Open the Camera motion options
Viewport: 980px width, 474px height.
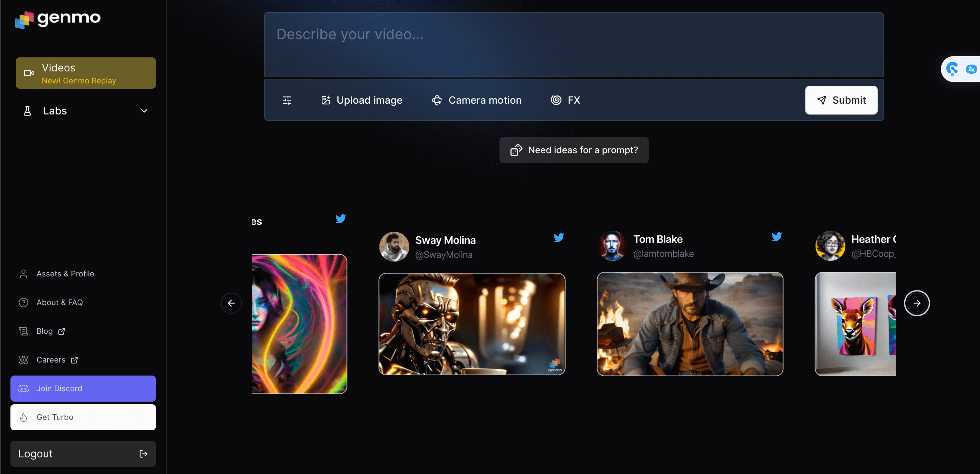click(476, 100)
